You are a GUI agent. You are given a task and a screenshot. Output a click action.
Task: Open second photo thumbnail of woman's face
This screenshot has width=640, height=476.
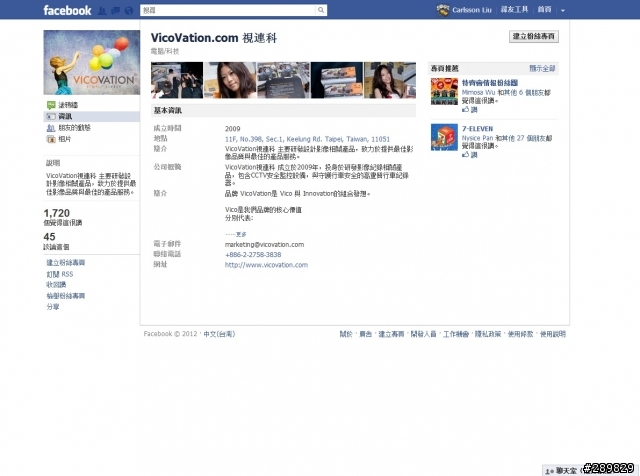pyautogui.click(x=230, y=80)
